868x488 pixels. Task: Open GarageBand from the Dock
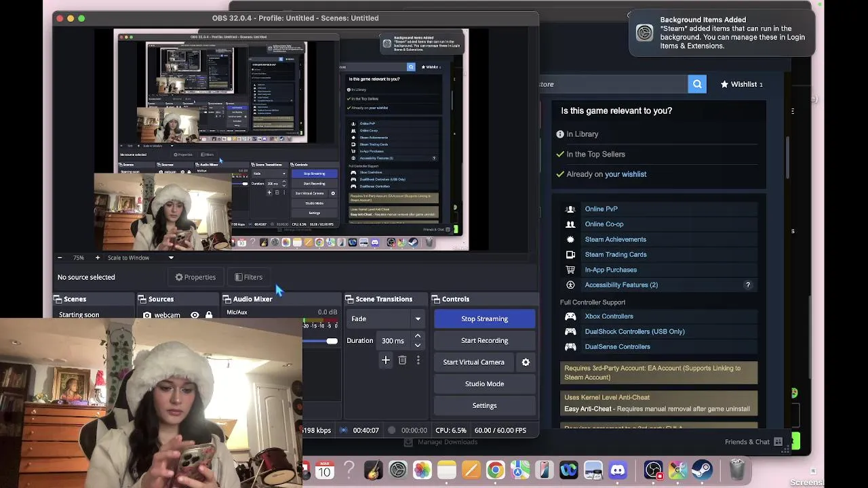pyautogui.click(x=373, y=470)
